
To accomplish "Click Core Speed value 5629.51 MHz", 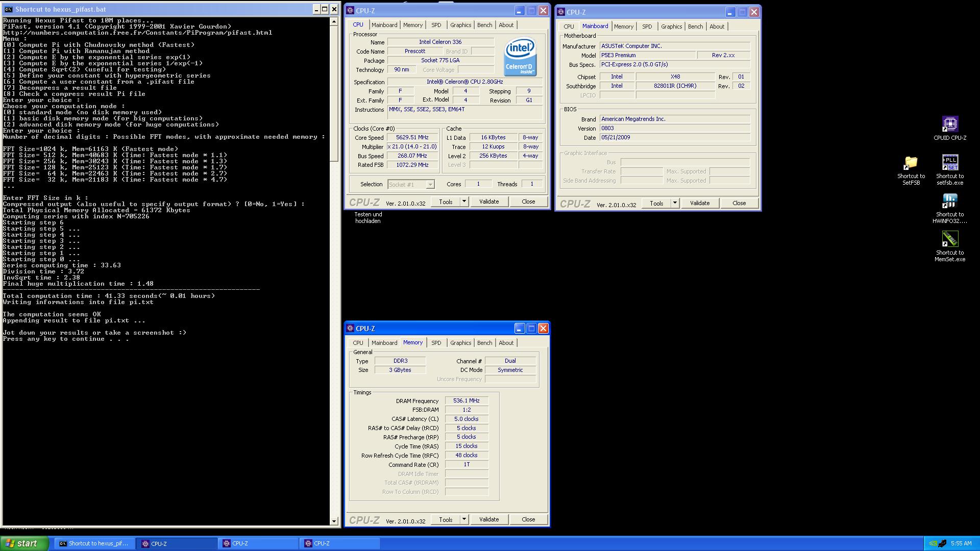I will 412,138.
